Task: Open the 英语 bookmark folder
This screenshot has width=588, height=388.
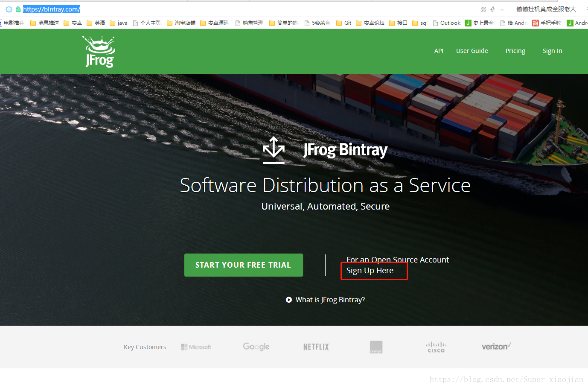Action: (x=96, y=23)
